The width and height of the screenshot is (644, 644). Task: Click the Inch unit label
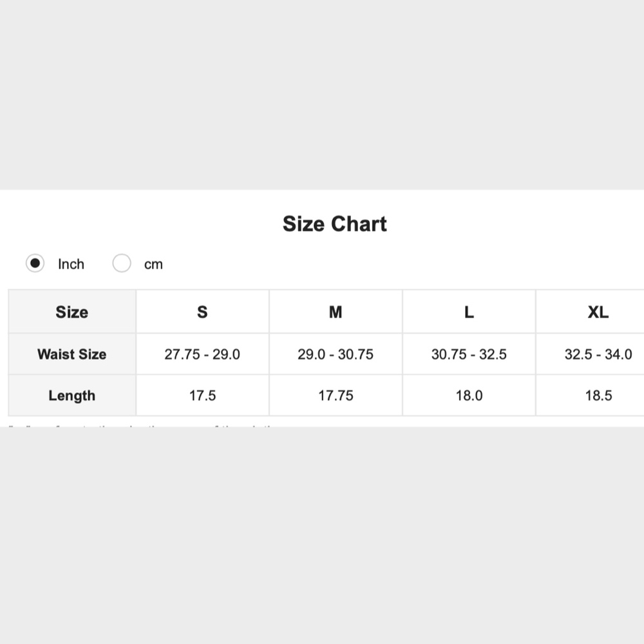click(x=71, y=264)
